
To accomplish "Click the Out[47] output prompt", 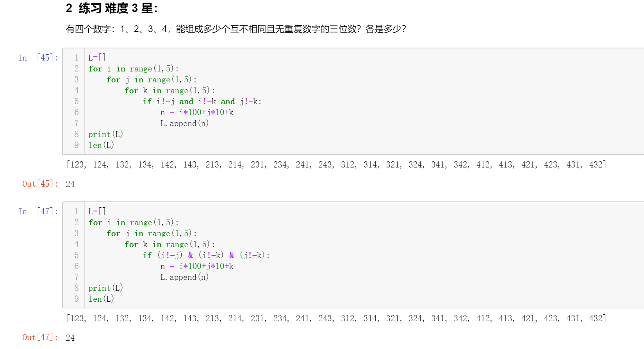I will 40,337.
